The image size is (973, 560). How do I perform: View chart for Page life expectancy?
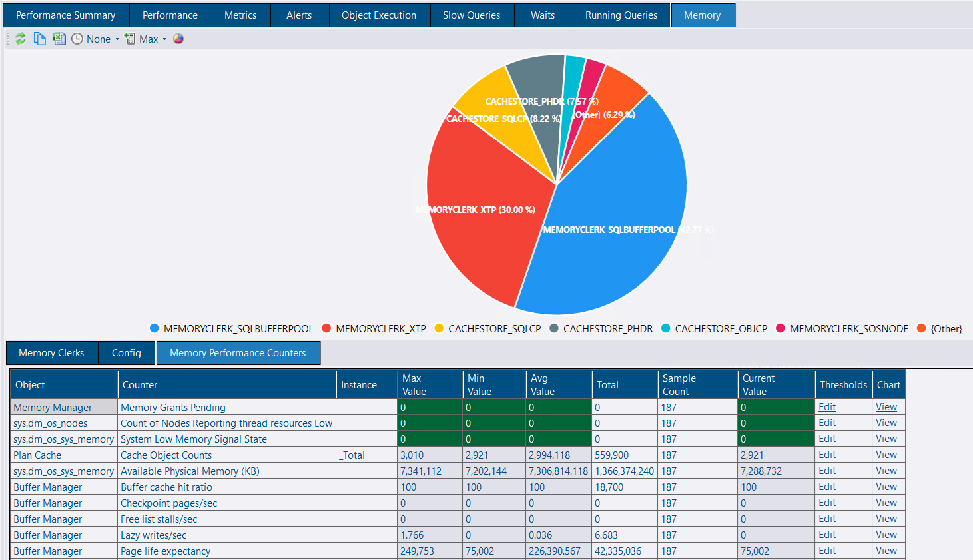[886, 551]
